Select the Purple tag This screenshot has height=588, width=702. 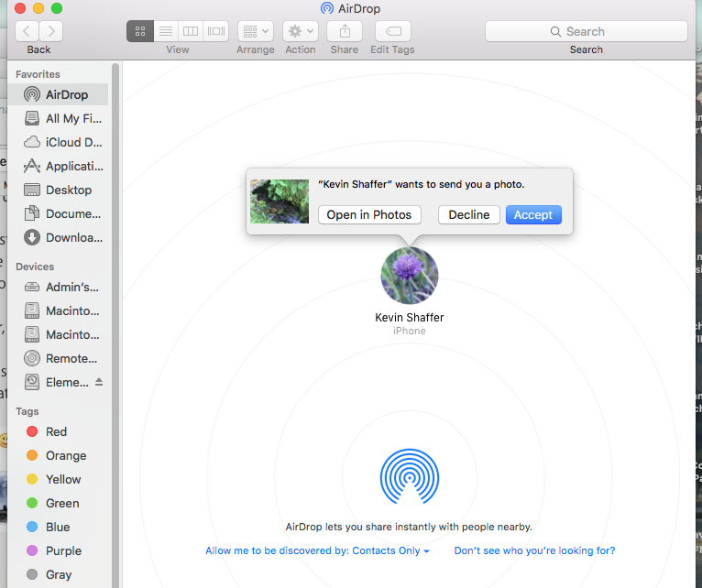[x=54, y=550]
